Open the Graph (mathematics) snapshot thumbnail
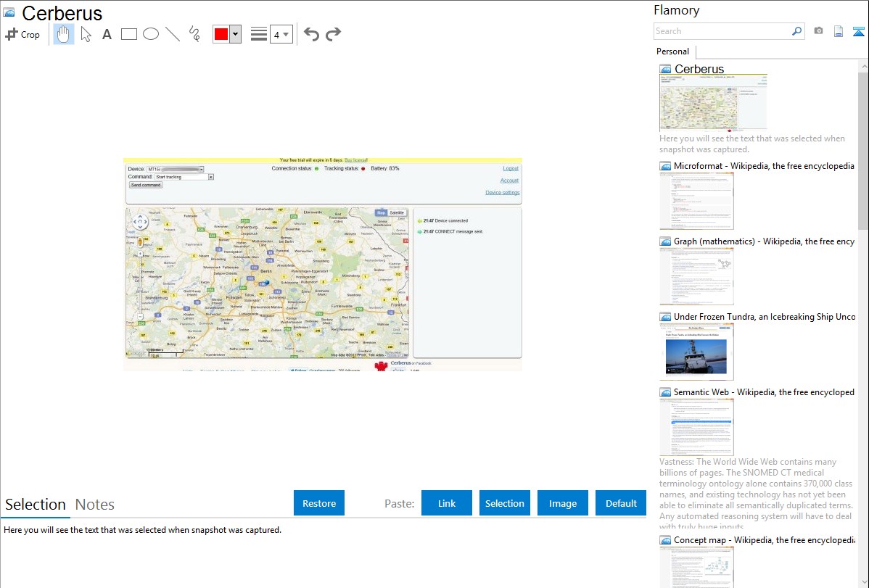Viewport: 869px width, 588px height. tap(696, 276)
